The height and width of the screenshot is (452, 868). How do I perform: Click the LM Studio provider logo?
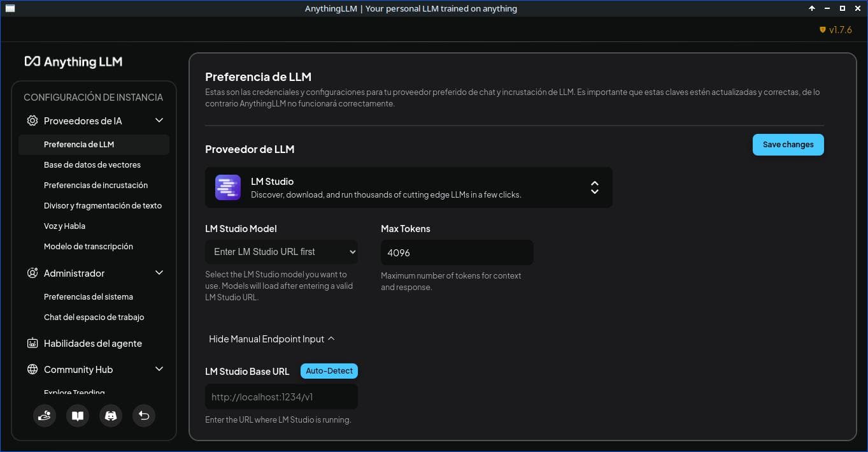(228, 187)
